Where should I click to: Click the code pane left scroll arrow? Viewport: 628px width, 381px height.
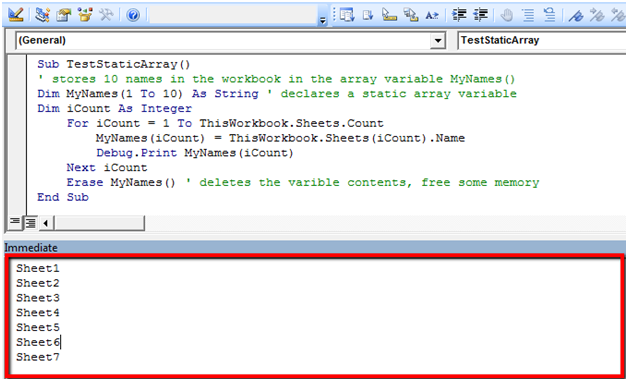tap(45, 223)
